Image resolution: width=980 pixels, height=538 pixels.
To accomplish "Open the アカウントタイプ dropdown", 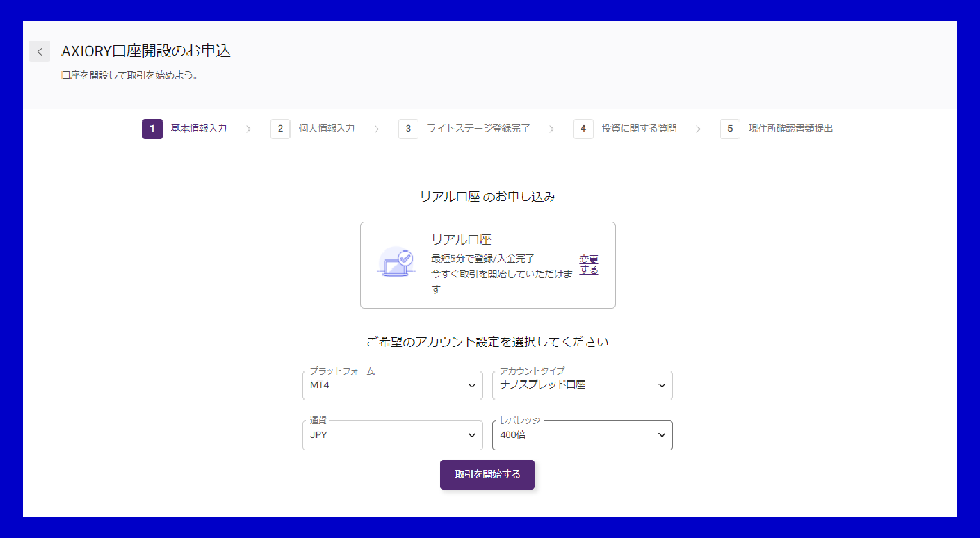I will pos(582,385).
